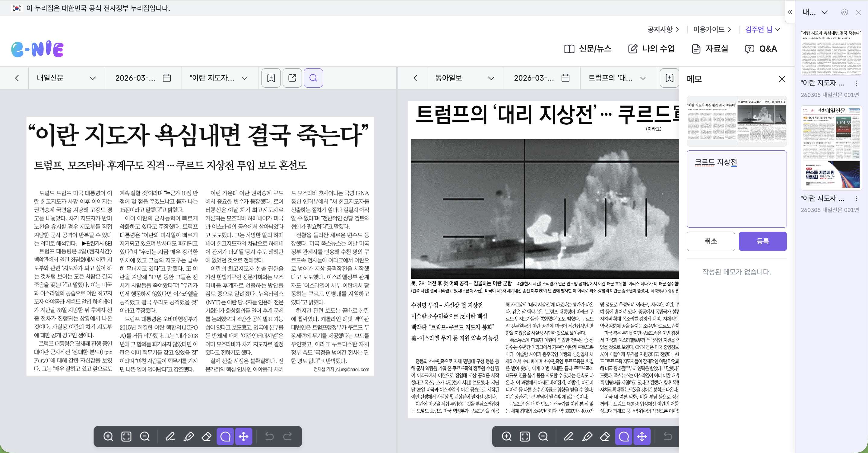The image size is (868, 453).
Task: Select the pen drawing tool in left toolbar
Action: click(170, 436)
